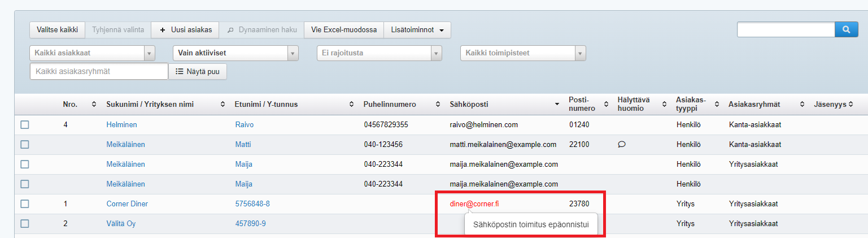Sort by Sukunimi / Yrityksen nimi column arrows
The width and height of the screenshot is (868, 238).
pos(222,105)
